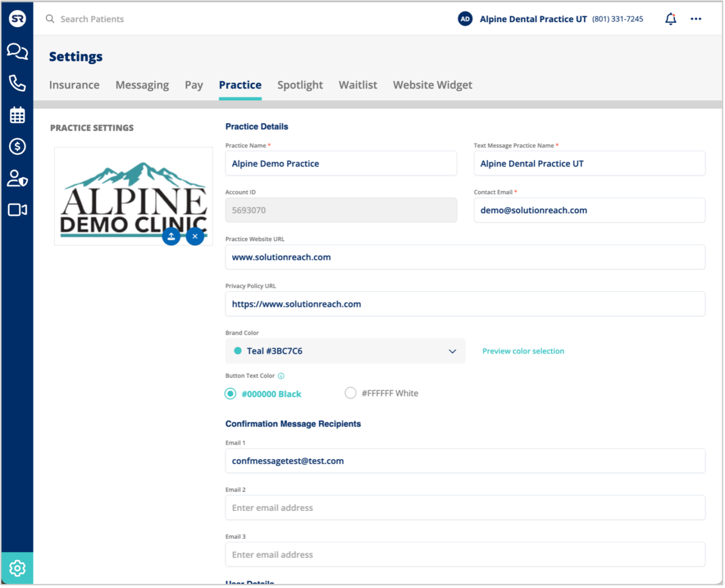Screen dimensions: 725x588
Task: Switch to the Waitlist tab
Action: click(358, 85)
